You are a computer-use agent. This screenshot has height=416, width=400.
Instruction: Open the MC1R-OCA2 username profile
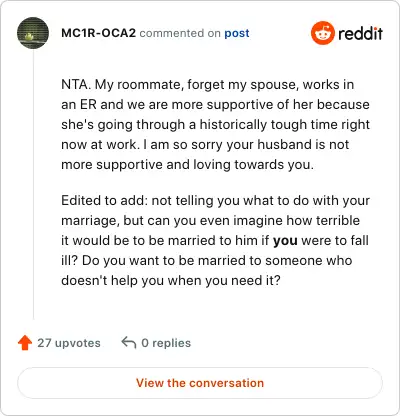[99, 33]
